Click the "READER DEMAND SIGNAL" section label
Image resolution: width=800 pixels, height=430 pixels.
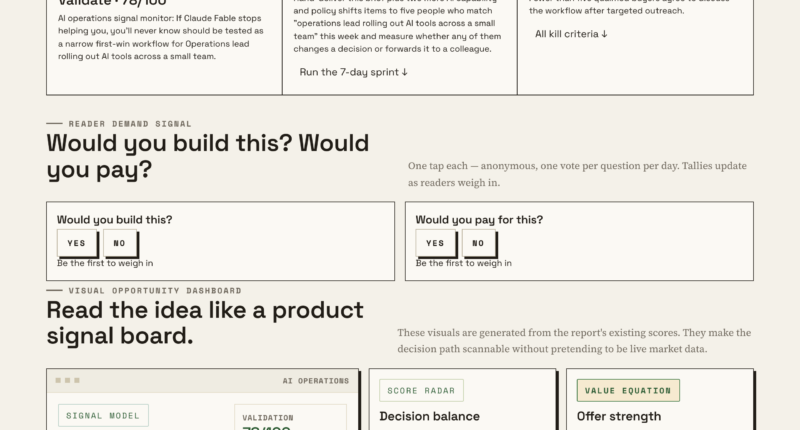point(130,123)
